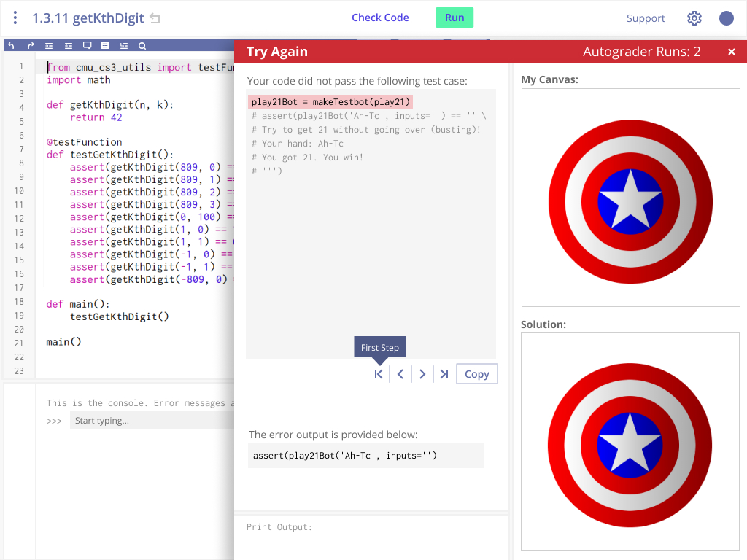The image size is (747, 560).
Task: Click the '# Try to get 21' comment line
Action: click(366, 130)
